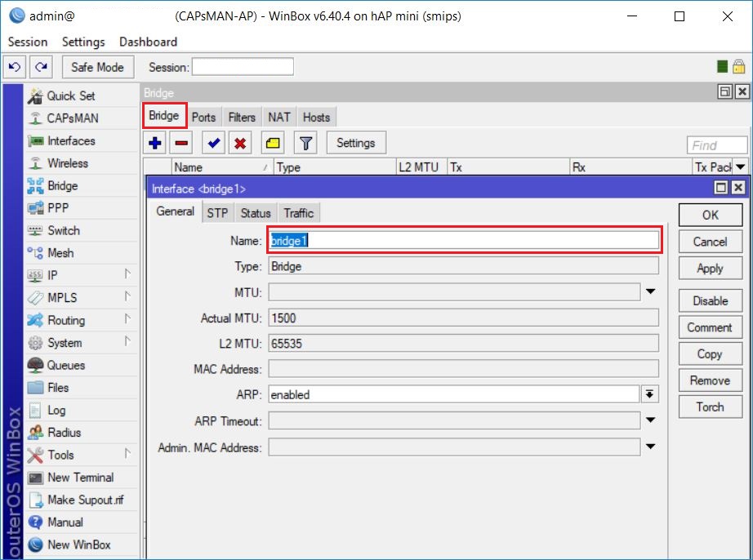The image size is (753, 560).
Task: Click Make Supout.rif in sidebar
Action: pyautogui.click(x=81, y=500)
